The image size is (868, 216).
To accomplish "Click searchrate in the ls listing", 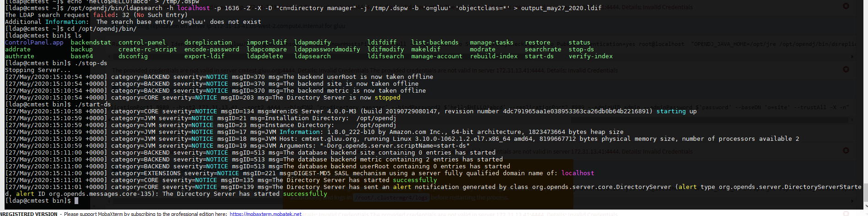I will [x=543, y=49].
